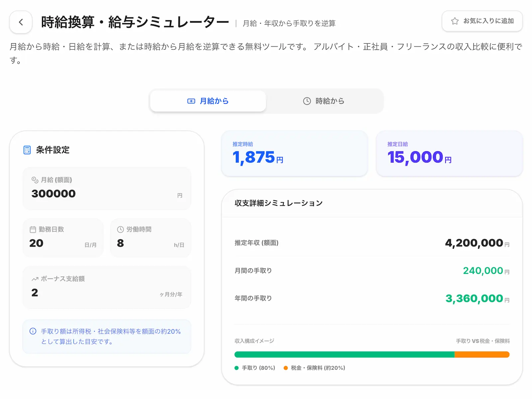Add to favorites with お気に入りに追加
The image size is (532, 399).
click(x=482, y=21)
